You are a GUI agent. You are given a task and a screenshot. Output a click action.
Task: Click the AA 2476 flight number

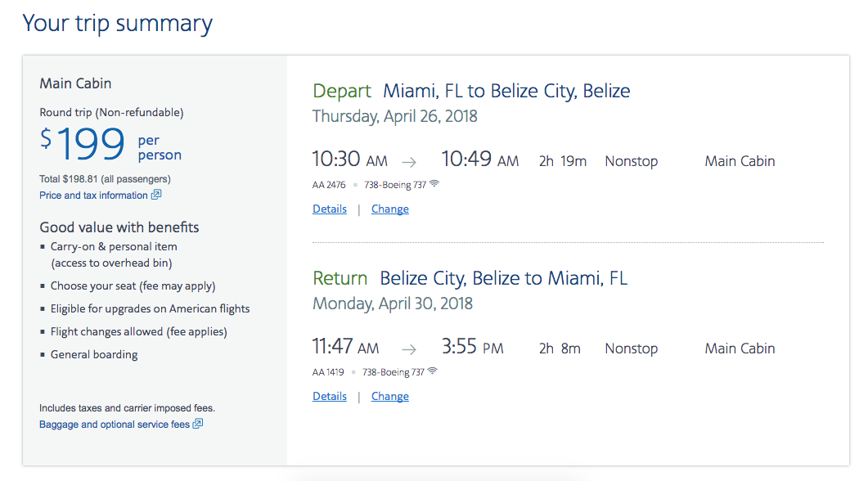tap(329, 185)
